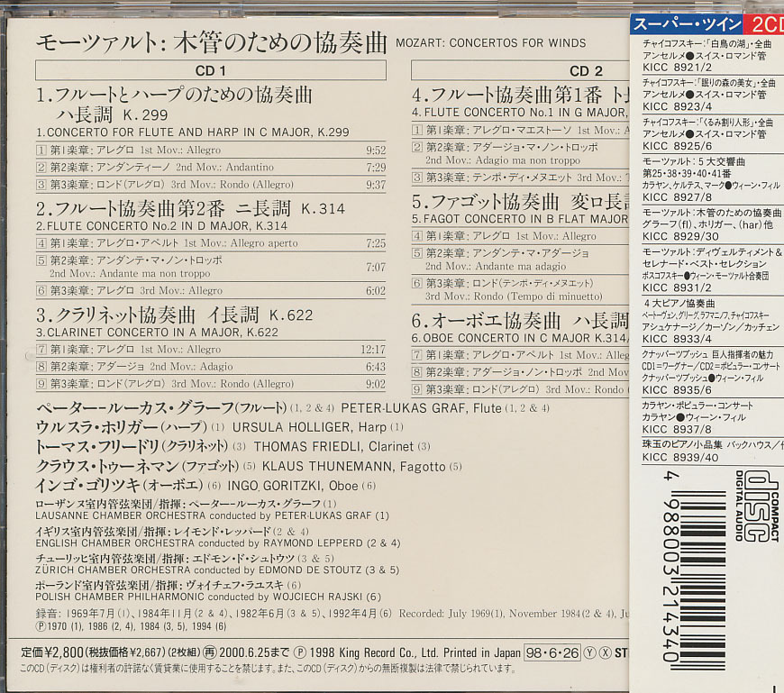
Task: Click the モーツァルト:5大交響曲 listing on the obi
Action: pyautogui.click(x=694, y=162)
